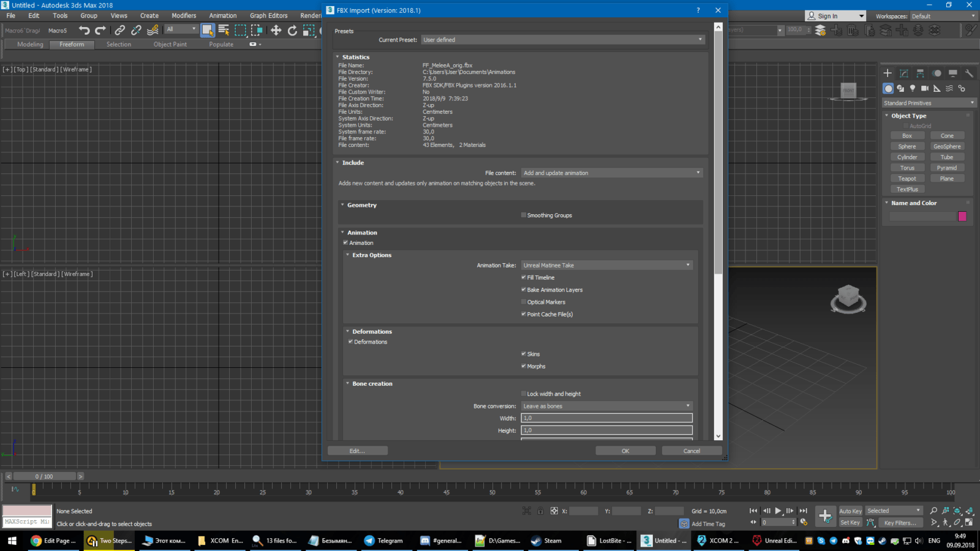Screen dimensions: 980x551
Task: Click the Redo arrow in 3ds Max toolbar
Action: click(x=100, y=30)
